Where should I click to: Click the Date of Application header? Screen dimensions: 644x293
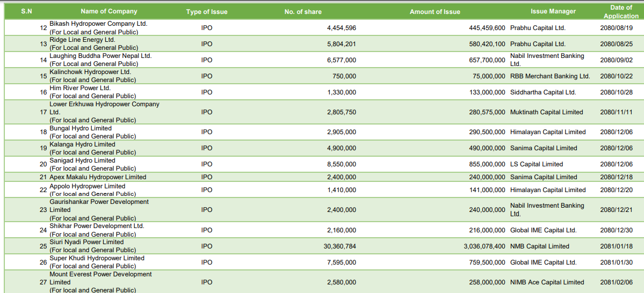coord(621,11)
